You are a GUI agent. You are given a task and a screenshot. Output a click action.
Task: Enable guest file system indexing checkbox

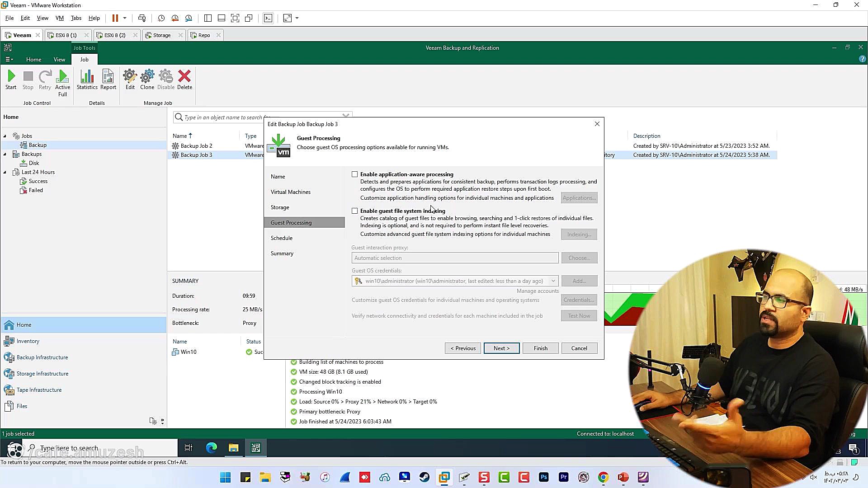pyautogui.click(x=355, y=211)
